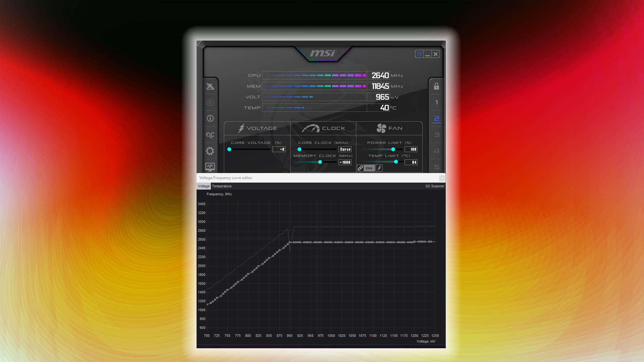The image size is (644, 362).
Task: Click the K-Boost circular K icon
Action: pyautogui.click(x=210, y=102)
